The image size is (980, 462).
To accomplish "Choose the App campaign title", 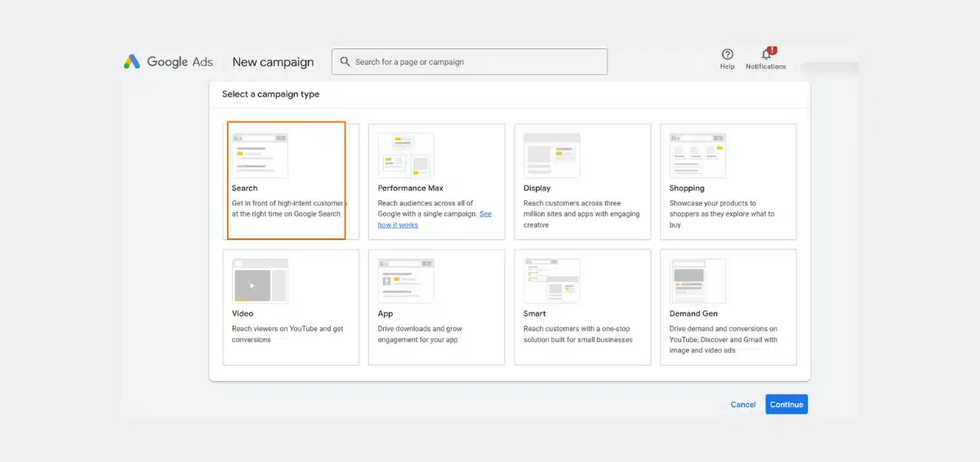I will tap(385, 313).
